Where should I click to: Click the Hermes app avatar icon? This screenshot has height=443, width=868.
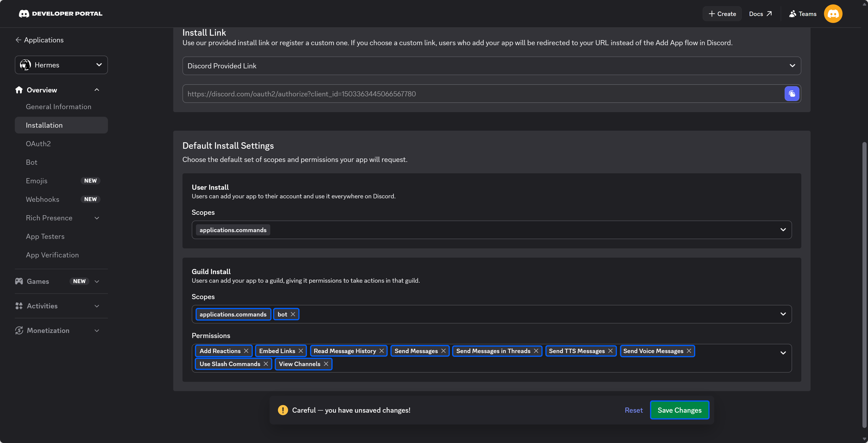pos(25,65)
